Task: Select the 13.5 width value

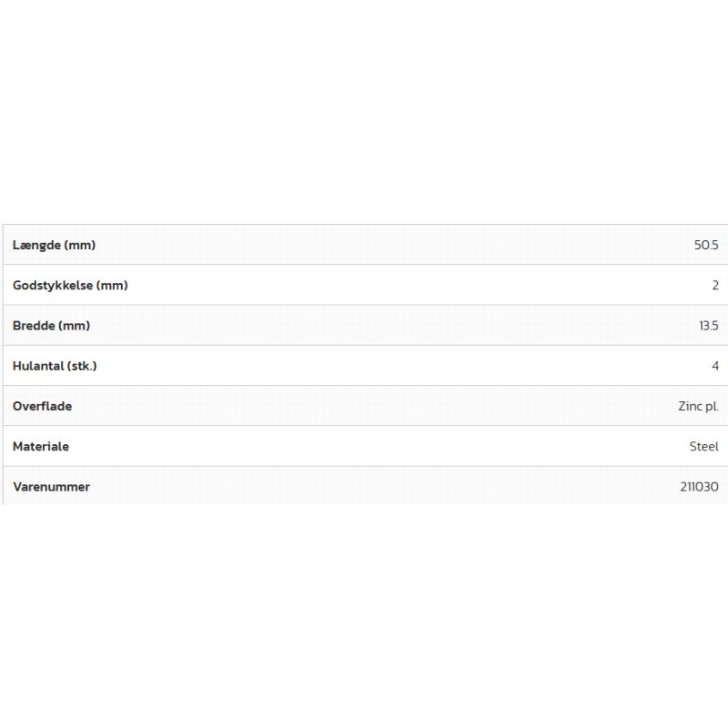Action: tap(708, 326)
